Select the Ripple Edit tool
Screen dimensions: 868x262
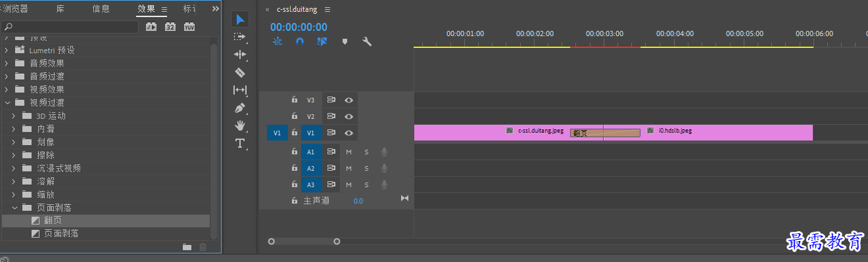(240, 55)
